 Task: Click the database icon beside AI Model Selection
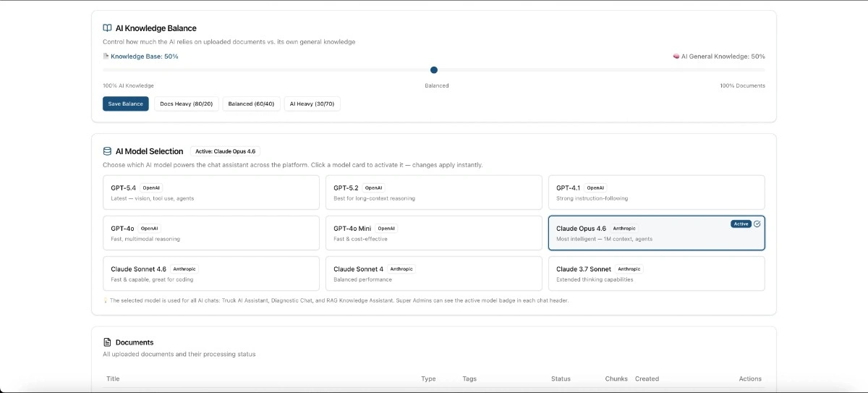click(107, 151)
